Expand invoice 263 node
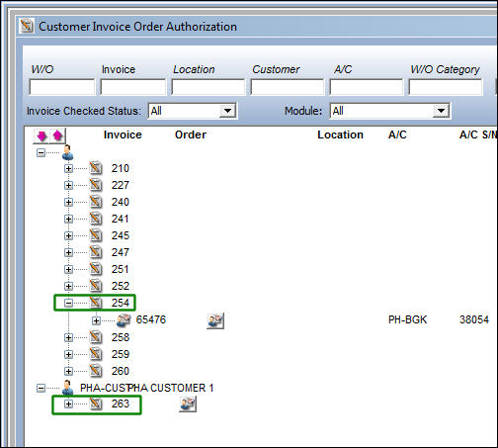The height and width of the screenshot is (448, 498). pyautogui.click(x=68, y=403)
